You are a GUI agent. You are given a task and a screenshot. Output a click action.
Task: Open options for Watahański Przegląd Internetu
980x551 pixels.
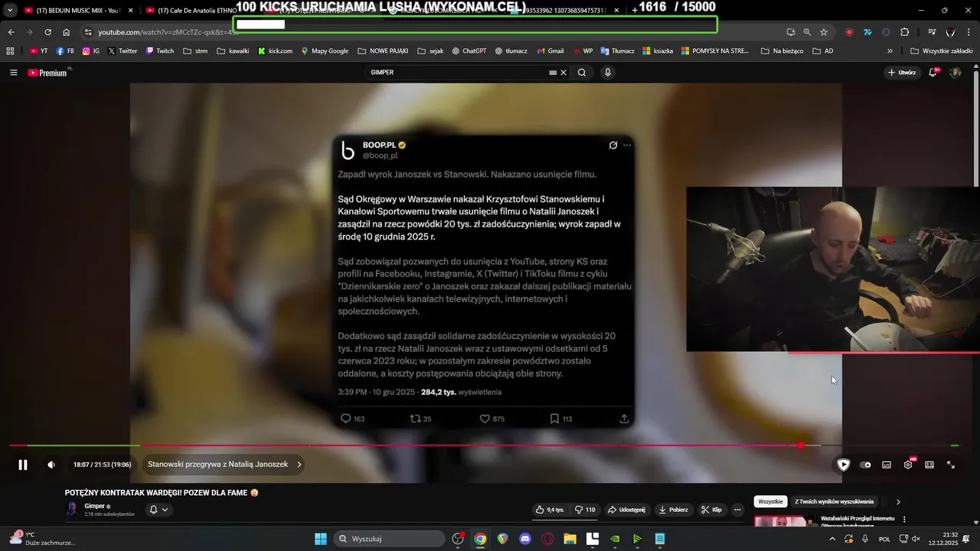pyautogui.click(x=904, y=520)
